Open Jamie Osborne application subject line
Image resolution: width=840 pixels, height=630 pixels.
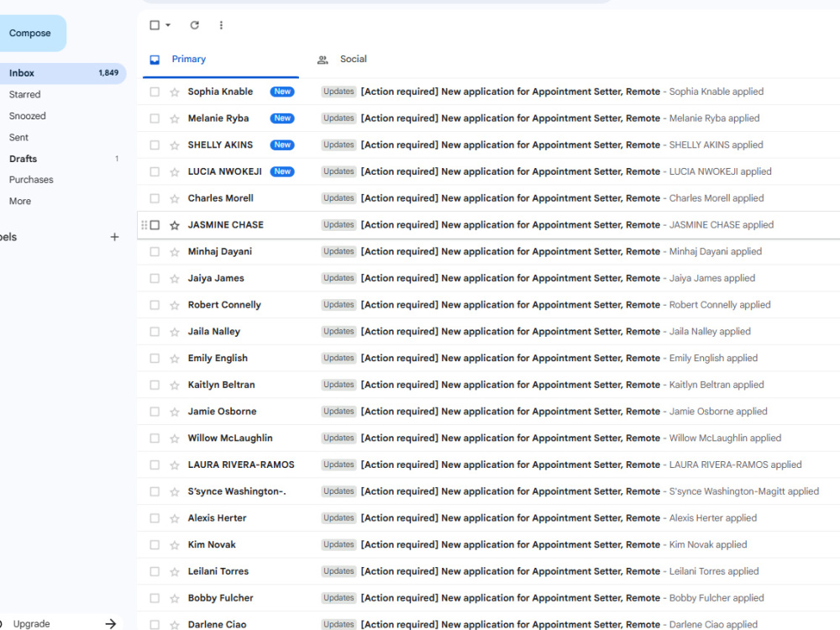[511, 412]
